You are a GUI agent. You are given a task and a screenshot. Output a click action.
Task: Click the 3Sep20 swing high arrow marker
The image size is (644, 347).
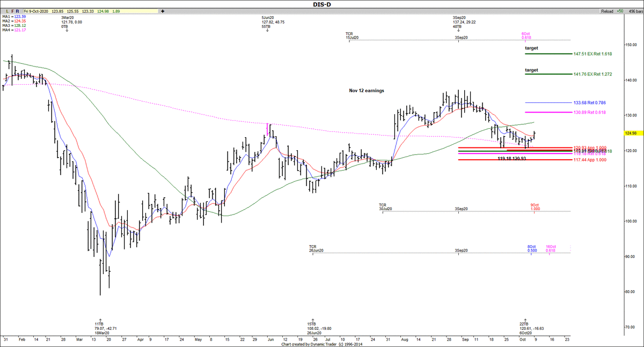coord(458,30)
